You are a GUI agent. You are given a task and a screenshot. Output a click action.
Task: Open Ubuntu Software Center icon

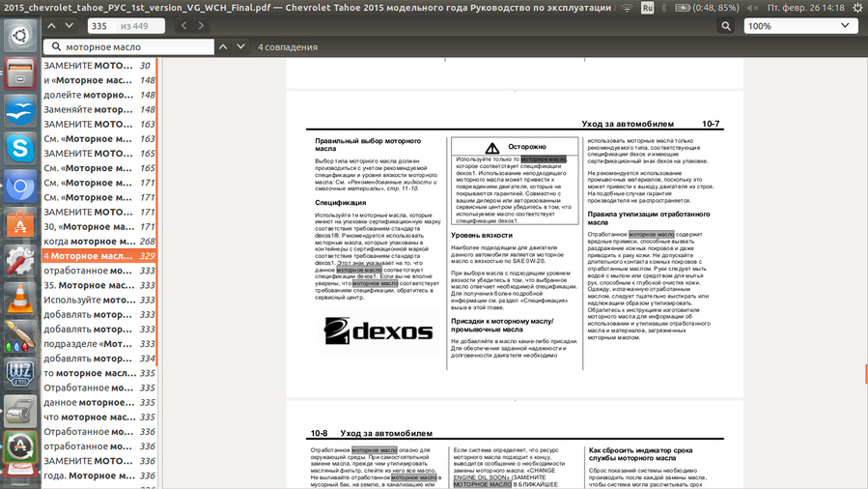pos(20,224)
